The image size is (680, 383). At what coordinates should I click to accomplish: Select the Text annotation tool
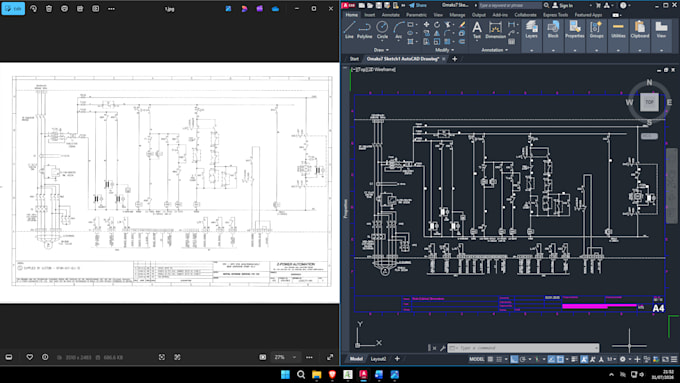[477, 30]
